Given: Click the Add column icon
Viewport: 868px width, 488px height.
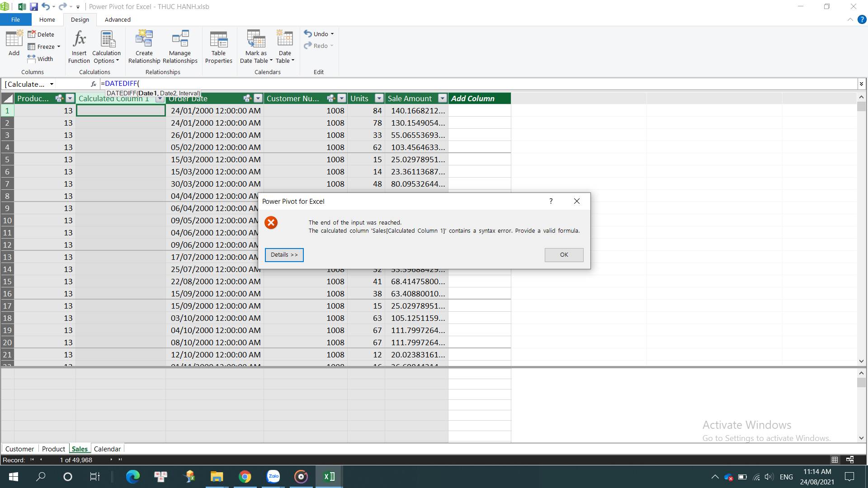Looking at the screenshot, I should (x=14, y=43).
